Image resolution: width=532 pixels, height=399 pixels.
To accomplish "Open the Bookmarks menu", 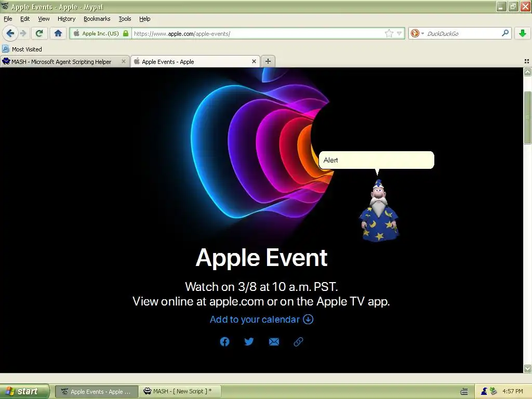I will point(97,19).
